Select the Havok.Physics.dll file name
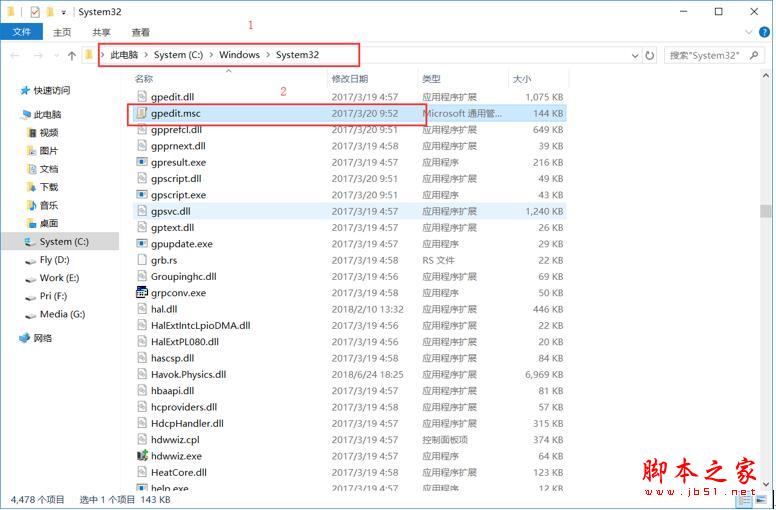This screenshot has width=776, height=510. coord(189,374)
